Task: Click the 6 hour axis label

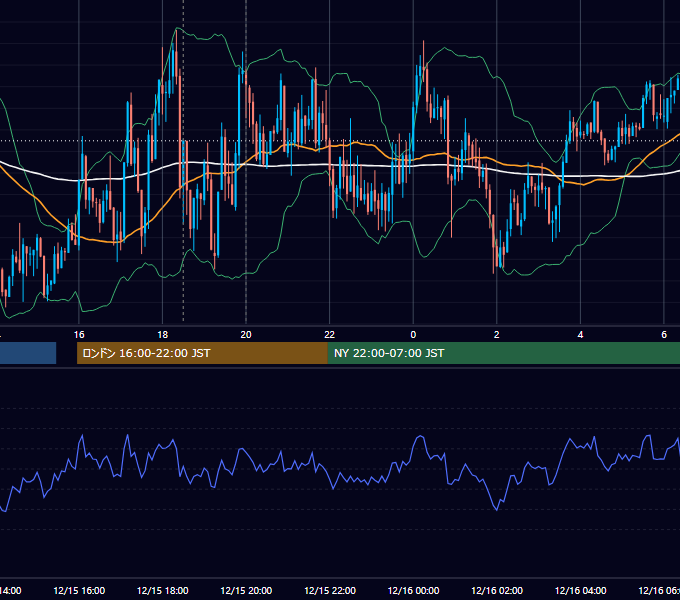Action: click(664, 335)
